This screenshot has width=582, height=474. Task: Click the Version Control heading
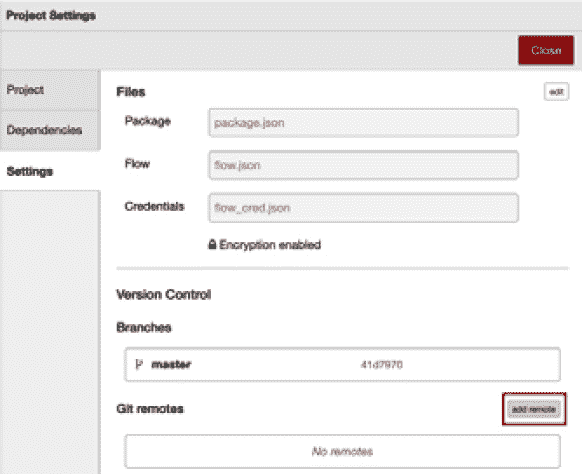coord(164,294)
